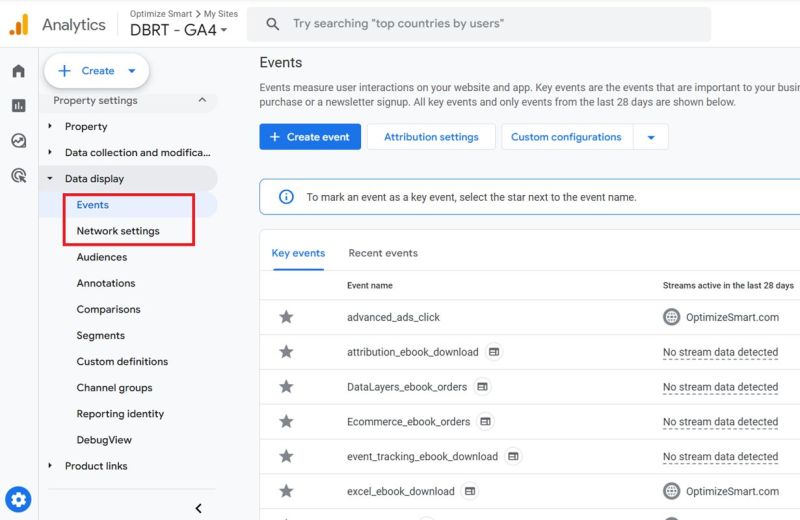Viewport: 800px width, 520px height.
Task: Open Custom definitions in the sidebar
Action: [122, 361]
